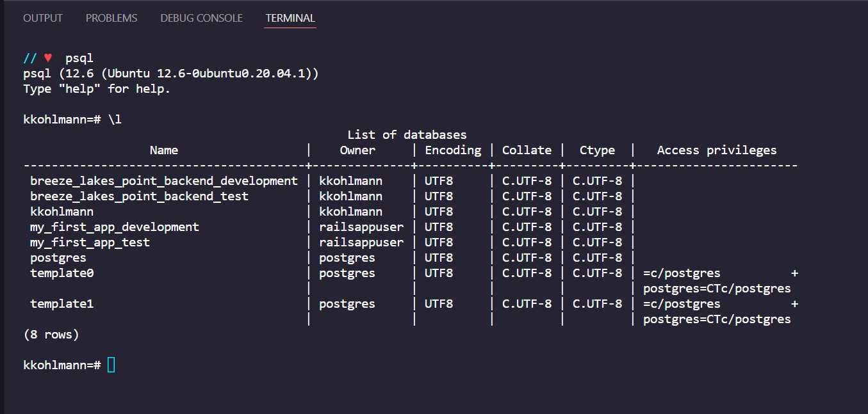Click my_first_app_test database entry
868x414 pixels.
click(90, 243)
